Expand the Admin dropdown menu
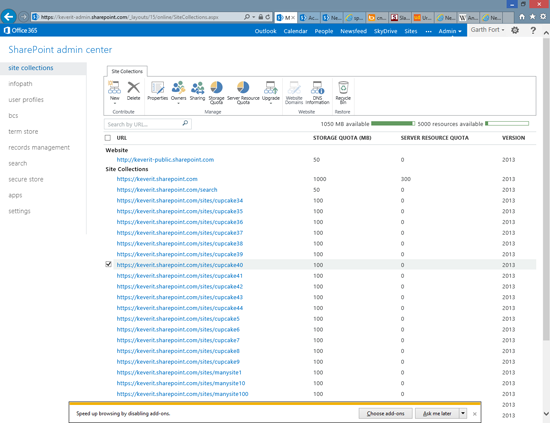550x423 pixels. click(x=450, y=31)
